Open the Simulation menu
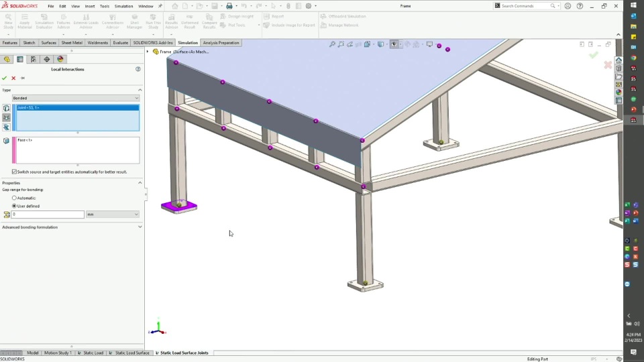 click(x=123, y=6)
